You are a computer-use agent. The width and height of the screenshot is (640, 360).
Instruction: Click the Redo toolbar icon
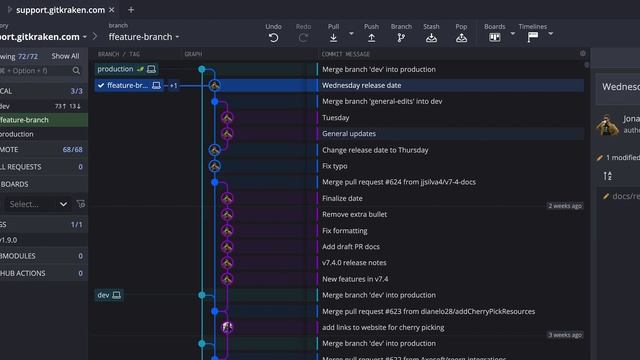303,38
